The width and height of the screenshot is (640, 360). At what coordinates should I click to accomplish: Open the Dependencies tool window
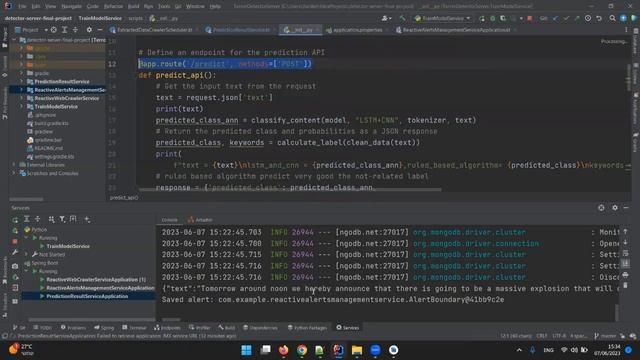260,328
